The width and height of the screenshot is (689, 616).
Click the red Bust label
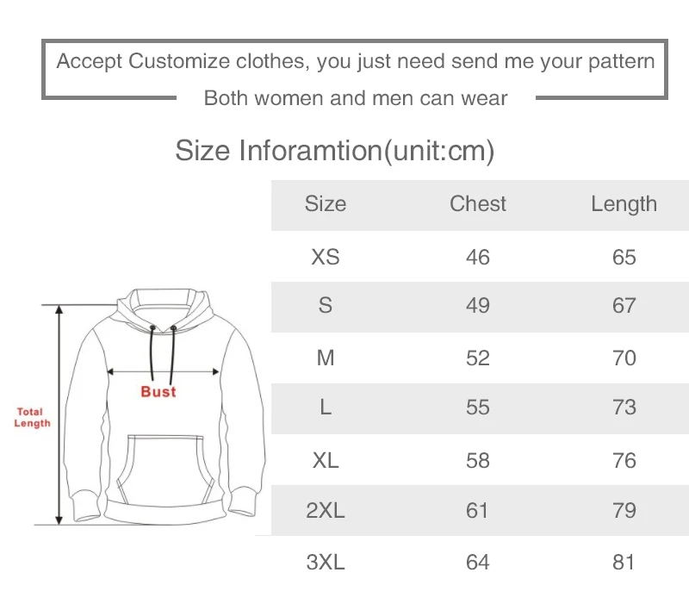[158, 392]
